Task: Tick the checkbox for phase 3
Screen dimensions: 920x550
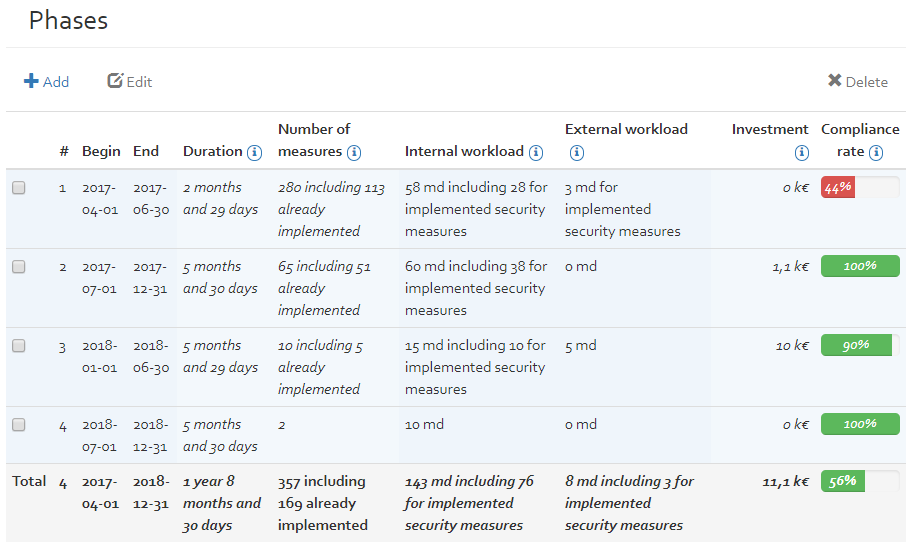Action: coord(19,346)
